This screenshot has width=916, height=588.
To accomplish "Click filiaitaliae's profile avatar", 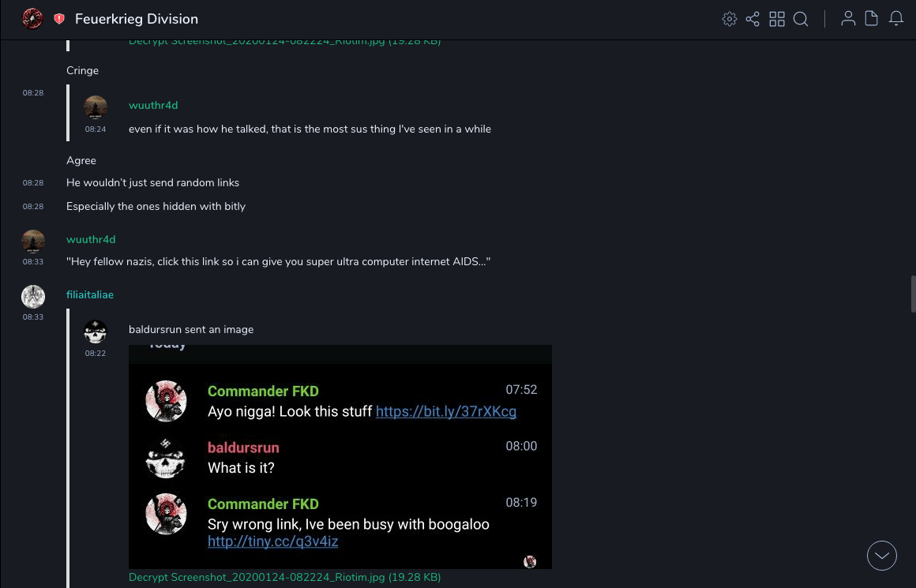I will pos(33,297).
